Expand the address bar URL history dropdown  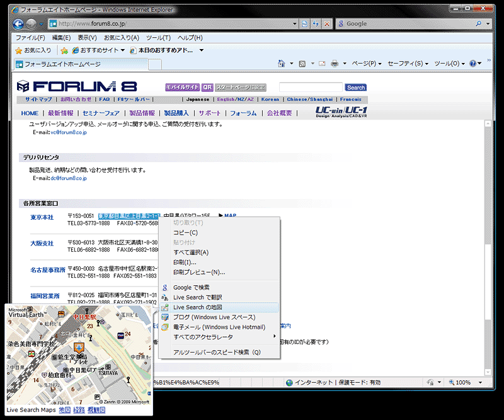pyautogui.click(x=295, y=24)
